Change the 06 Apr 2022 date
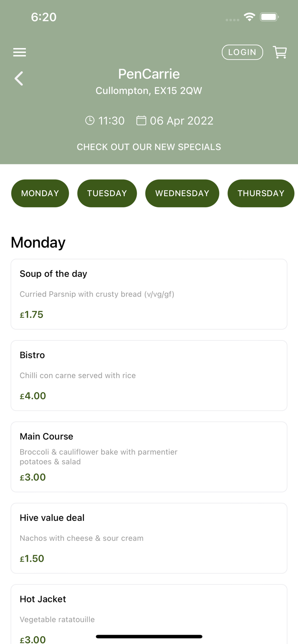 click(181, 121)
